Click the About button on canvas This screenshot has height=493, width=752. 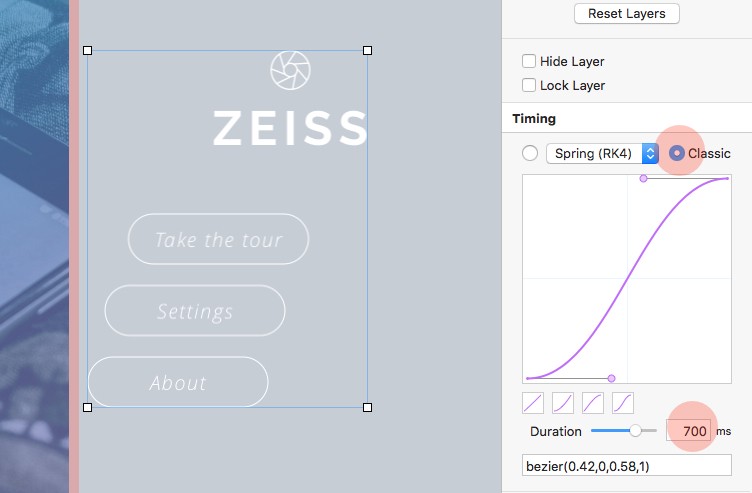178,382
